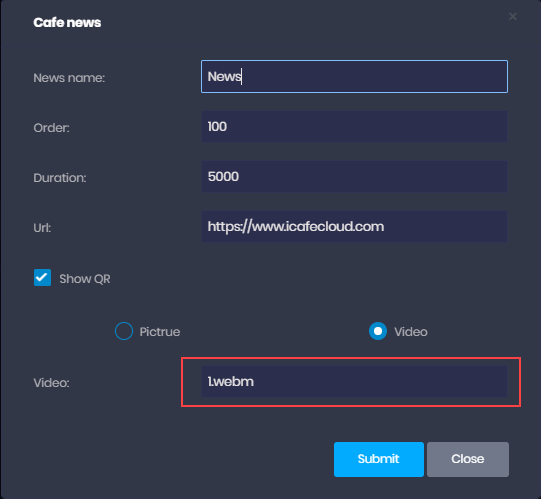
Task: Choose the Video radio button
Action: [x=378, y=331]
